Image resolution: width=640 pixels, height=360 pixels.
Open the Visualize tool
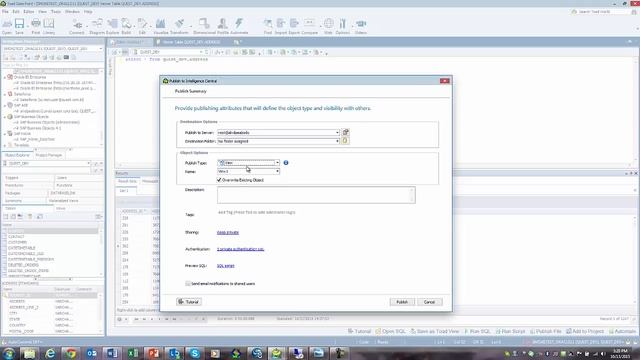(161, 27)
